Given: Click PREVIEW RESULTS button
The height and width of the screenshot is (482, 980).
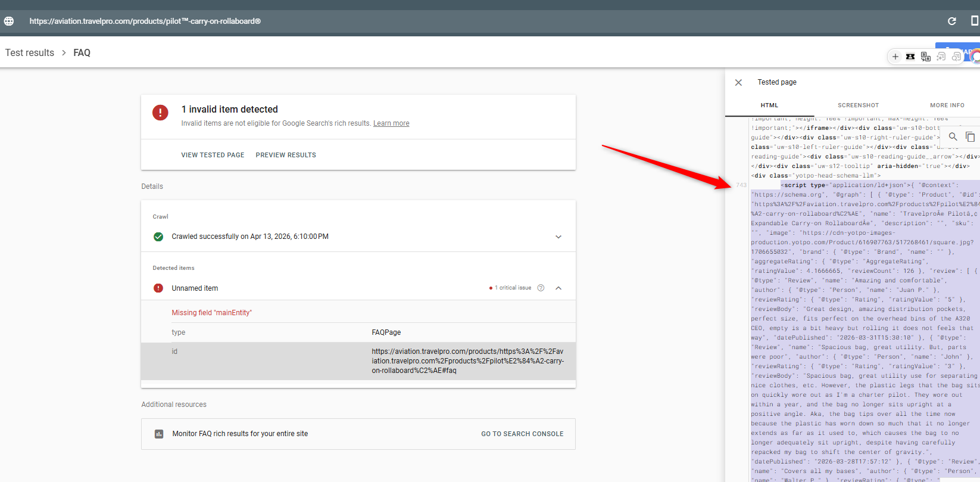Looking at the screenshot, I should tap(286, 155).
